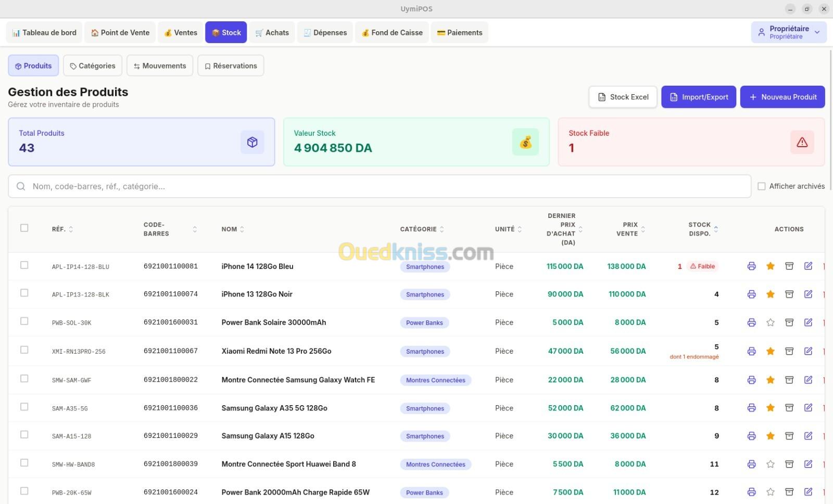This screenshot has height=504, width=833.
Task: Select iPhone 14 128Go Bleu row checkbox
Action: coord(24,265)
